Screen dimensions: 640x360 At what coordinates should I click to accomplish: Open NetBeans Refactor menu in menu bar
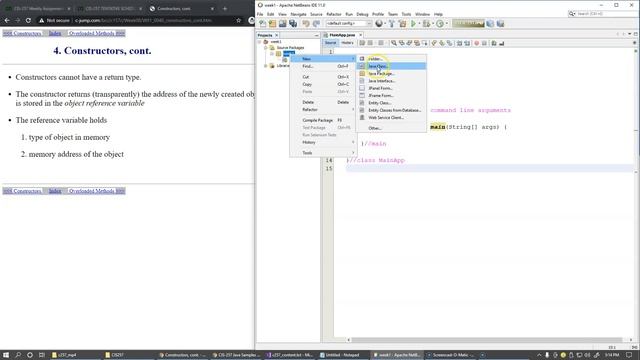pyautogui.click(x=333, y=14)
